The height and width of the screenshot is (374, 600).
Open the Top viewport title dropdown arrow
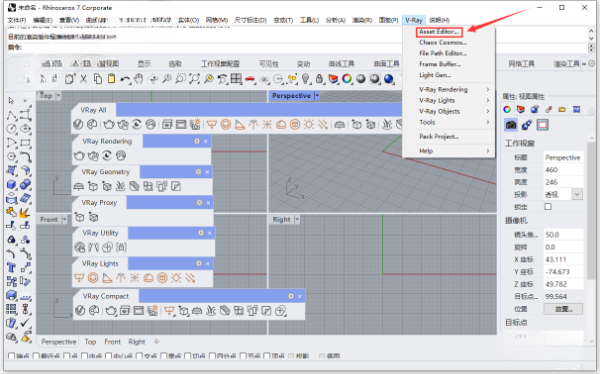58,95
